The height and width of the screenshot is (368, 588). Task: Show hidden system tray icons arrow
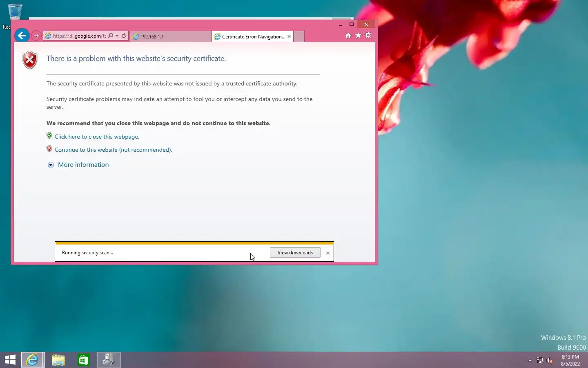pyautogui.click(x=530, y=360)
